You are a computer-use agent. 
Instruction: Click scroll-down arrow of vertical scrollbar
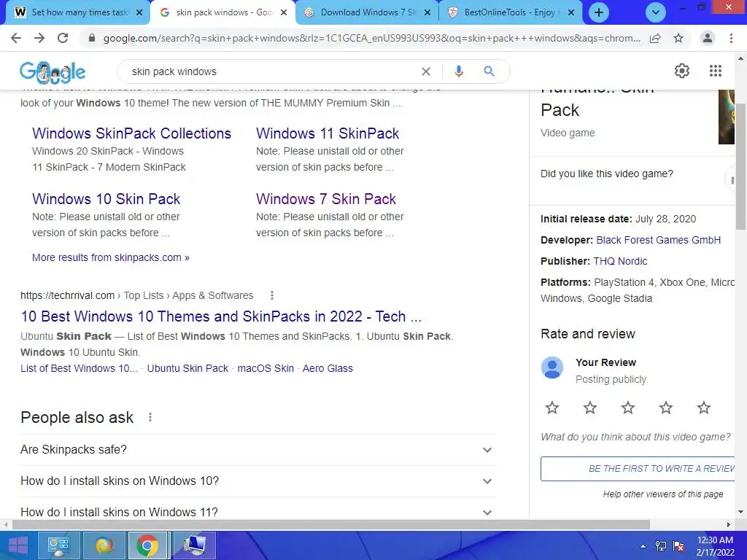click(x=741, y=513)
